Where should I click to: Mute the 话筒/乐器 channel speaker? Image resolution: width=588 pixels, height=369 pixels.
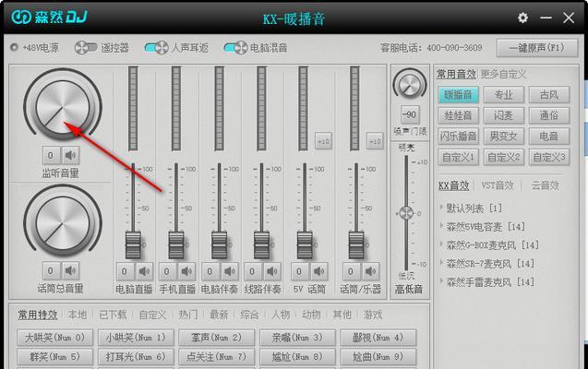370,271
